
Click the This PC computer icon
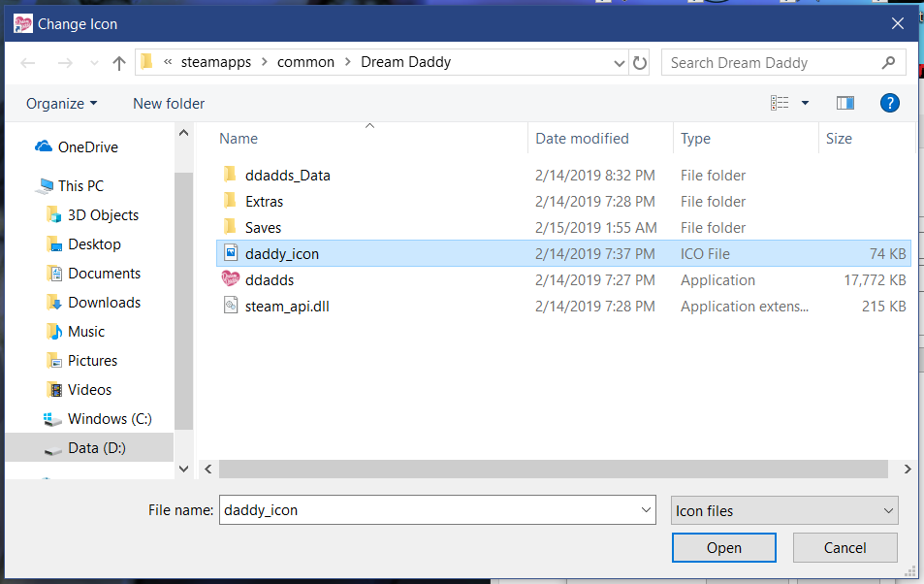tap(45, 186)
